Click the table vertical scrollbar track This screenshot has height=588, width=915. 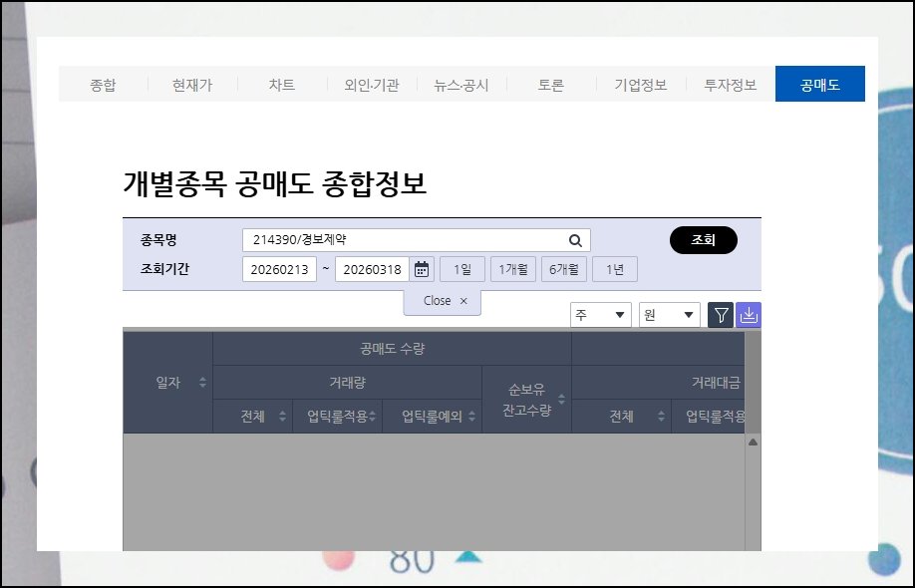(753, 501)
